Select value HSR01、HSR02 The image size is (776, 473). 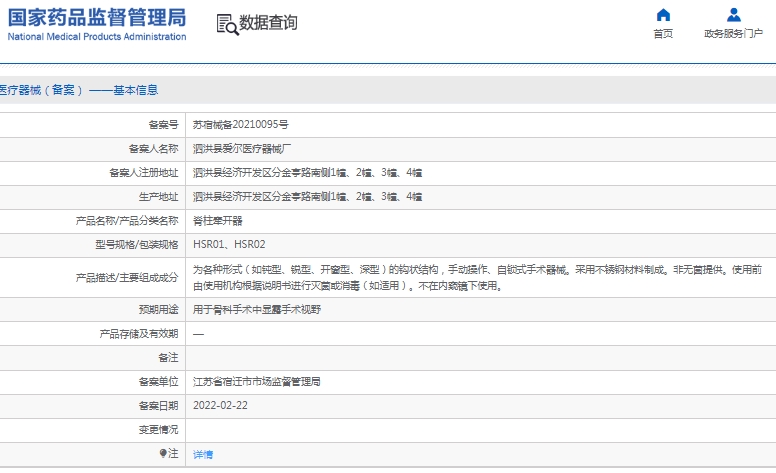pos(229,244)
